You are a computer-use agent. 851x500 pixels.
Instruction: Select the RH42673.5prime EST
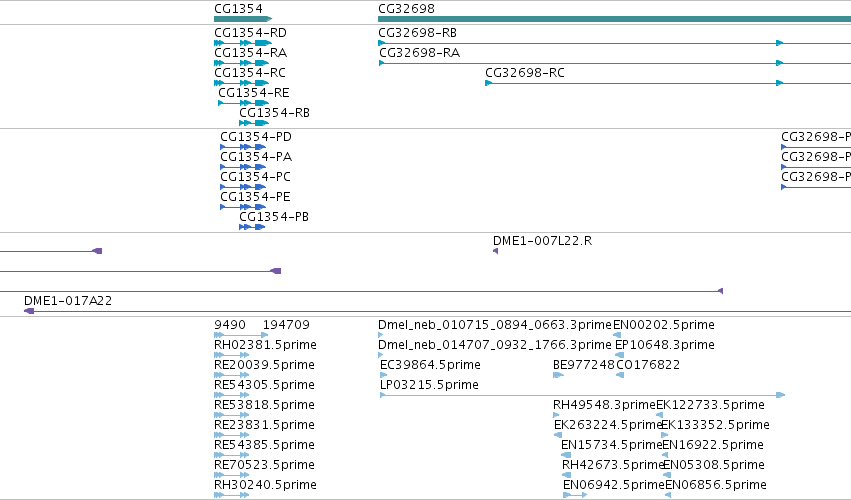pyautogui.click(x=614, y=465)
